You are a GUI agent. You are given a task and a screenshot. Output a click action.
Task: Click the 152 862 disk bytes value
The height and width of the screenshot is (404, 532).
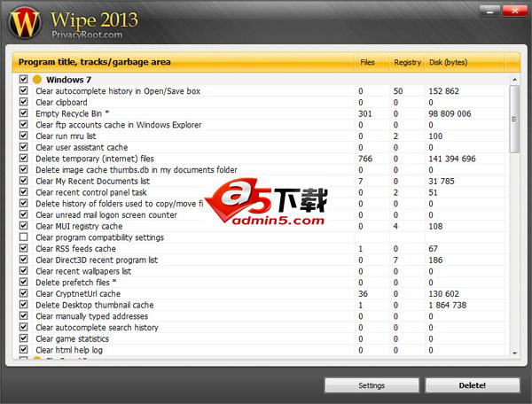443,91
